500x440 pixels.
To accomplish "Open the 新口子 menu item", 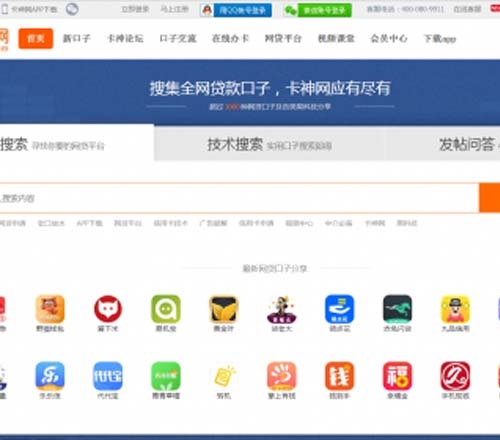I will pyautogui.click(x=77, y=38).
